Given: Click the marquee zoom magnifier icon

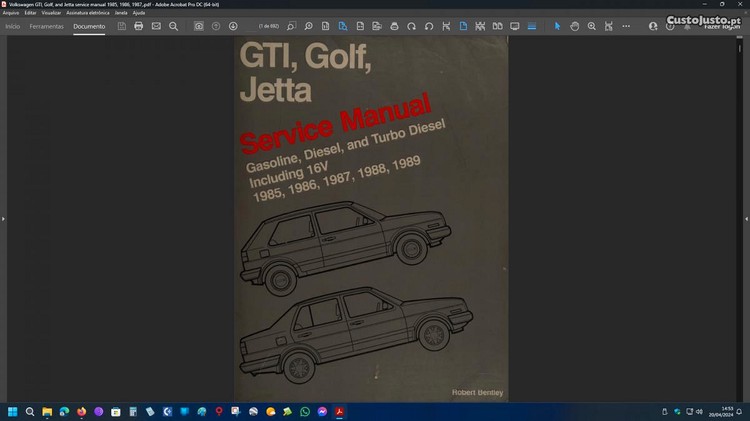Looking at the screenshot, I should pyautogui.click(x=592, y=26).
